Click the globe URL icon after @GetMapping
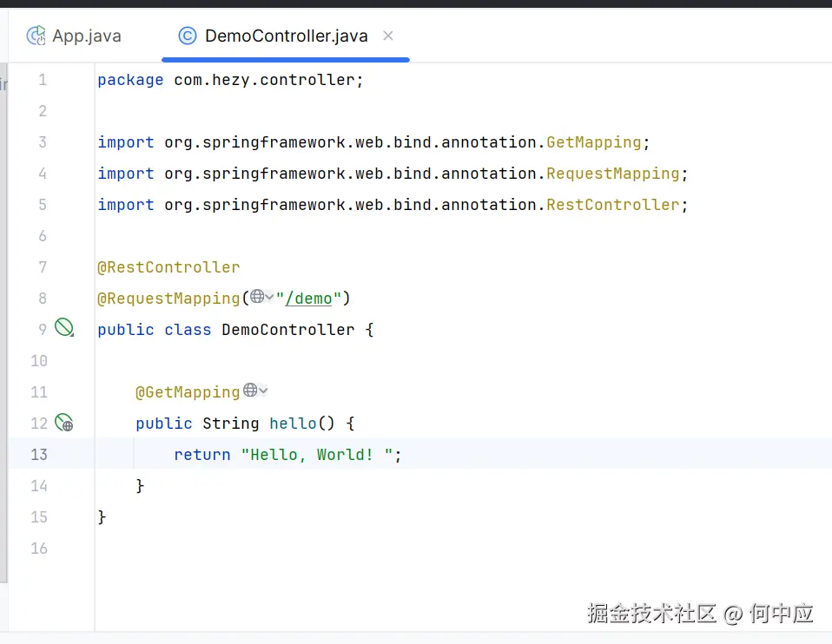Image resolution: width=832 pixels, height=644 pixels. (250, 391)
